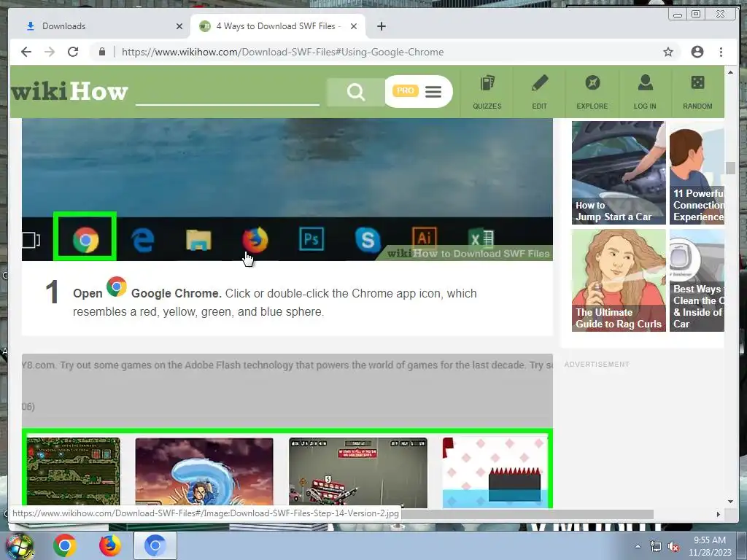747x560 pixels.
Task: Click the active Chromium taskbar button
Action: [155, 545]
